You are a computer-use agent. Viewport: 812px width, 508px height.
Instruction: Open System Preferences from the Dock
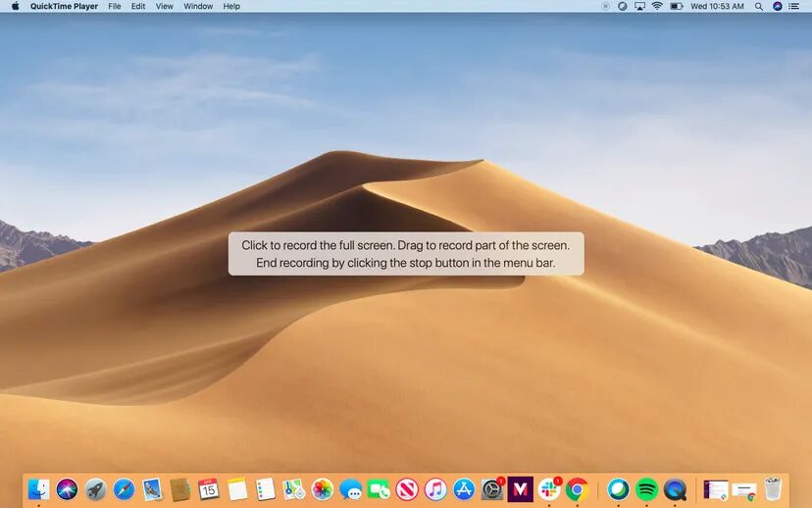[492, 488]
